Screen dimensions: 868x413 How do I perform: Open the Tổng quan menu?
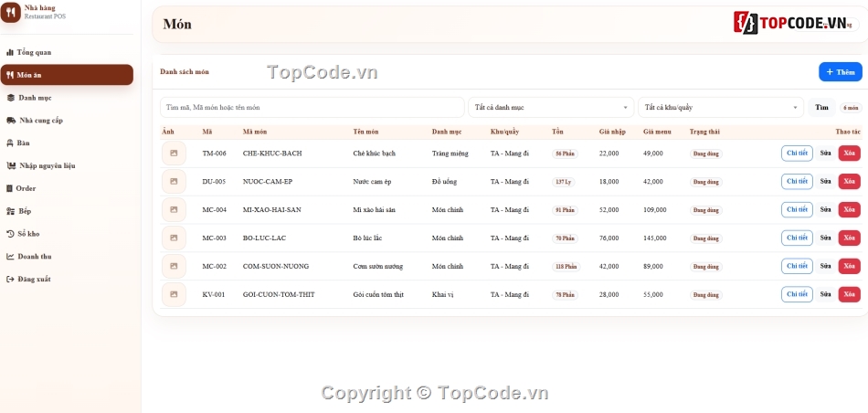click(x=67, y=53)
